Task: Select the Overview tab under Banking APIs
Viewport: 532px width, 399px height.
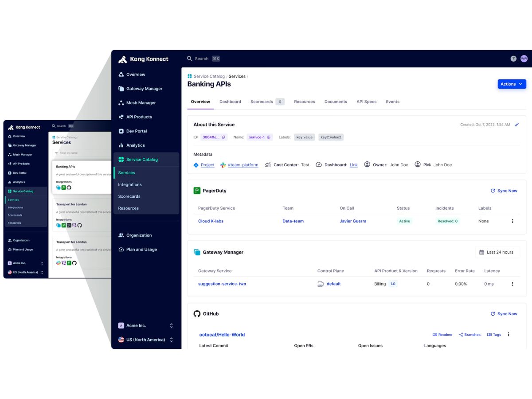Action: (200, 102)
